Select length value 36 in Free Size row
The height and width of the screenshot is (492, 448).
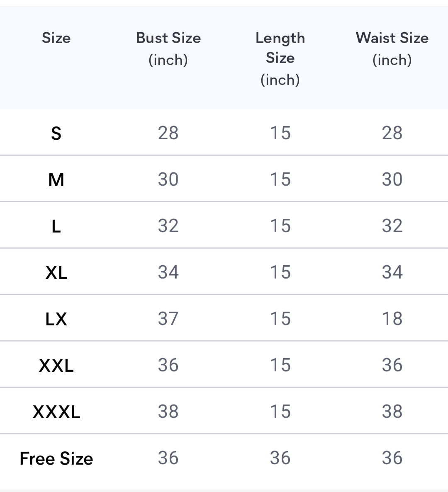[x=280, y=458]
